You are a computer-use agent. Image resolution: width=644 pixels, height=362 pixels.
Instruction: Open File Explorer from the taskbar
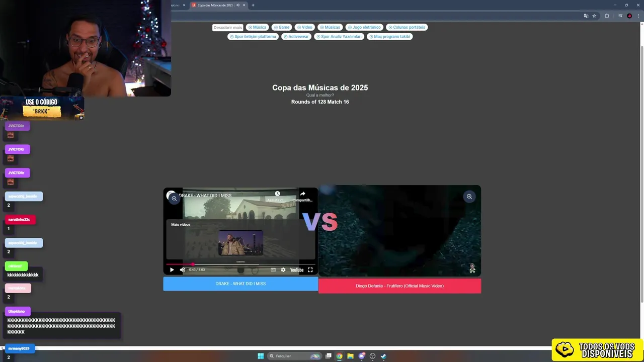350,356
